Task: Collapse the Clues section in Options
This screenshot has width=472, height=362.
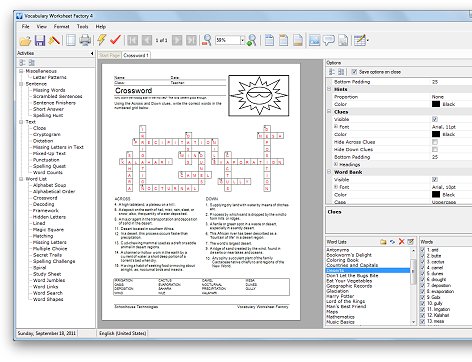Action: pos(329,112)
